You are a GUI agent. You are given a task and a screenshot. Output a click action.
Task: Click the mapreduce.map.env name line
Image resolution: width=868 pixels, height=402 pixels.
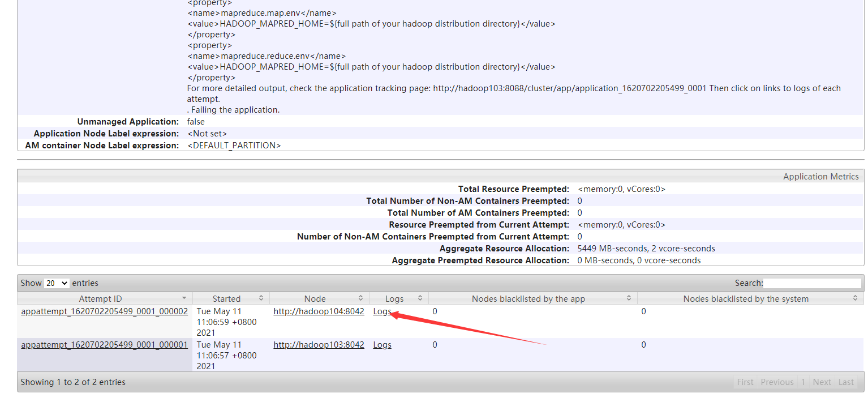point(262,13)
